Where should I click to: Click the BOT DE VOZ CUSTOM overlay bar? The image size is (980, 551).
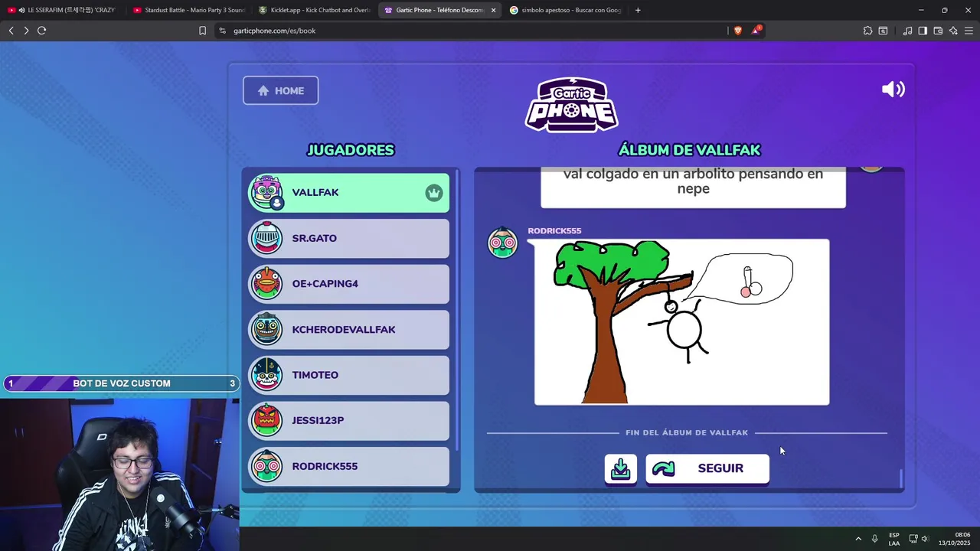pyautogui.click(x=122, y=383)
